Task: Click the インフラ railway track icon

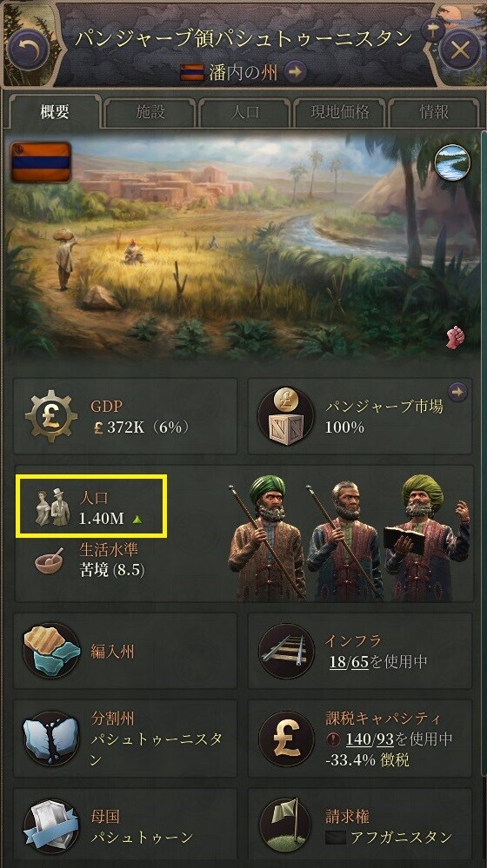Action: pos(286,651)
